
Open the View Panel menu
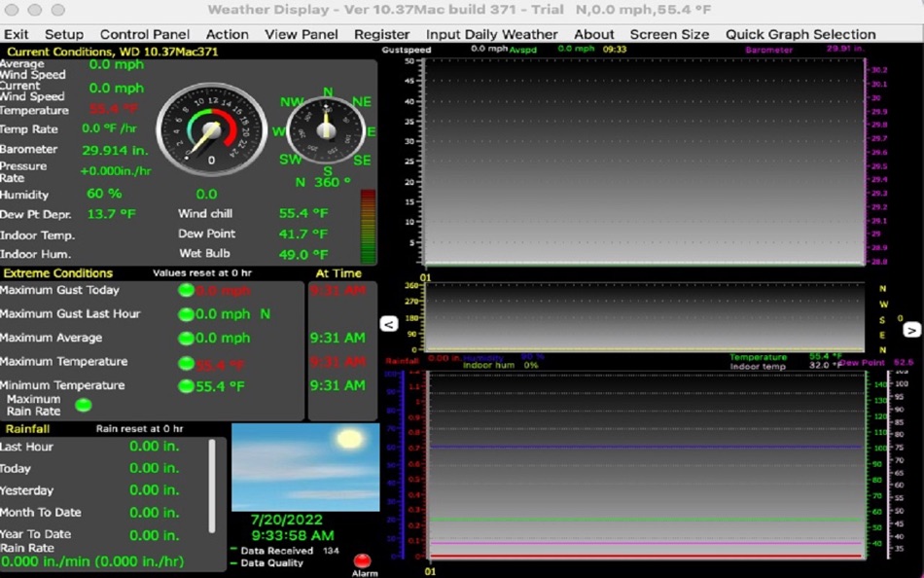[302, 34]
